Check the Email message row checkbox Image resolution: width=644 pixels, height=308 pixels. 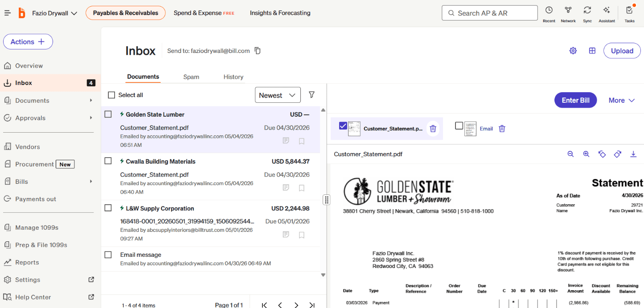point(108,255)
